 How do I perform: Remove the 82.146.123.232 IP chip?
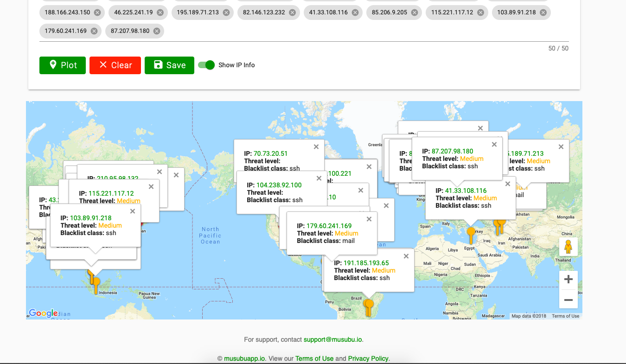(292, 13)
